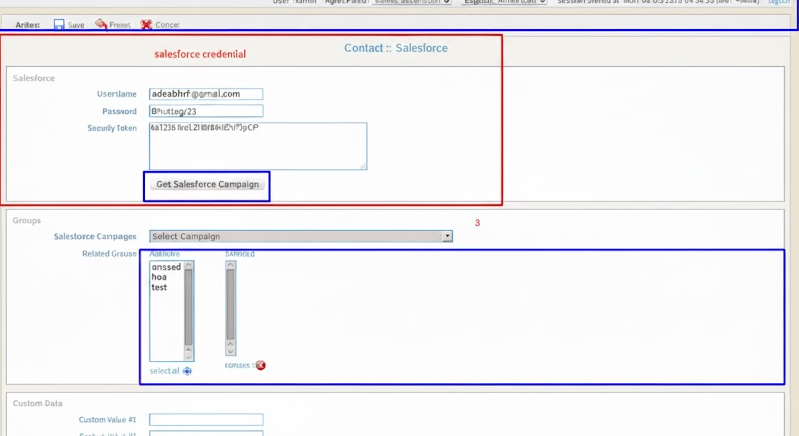This screenshot has height=436, width=799.
Task: Open the English language dropdown in the top bar
Action: 504,2
